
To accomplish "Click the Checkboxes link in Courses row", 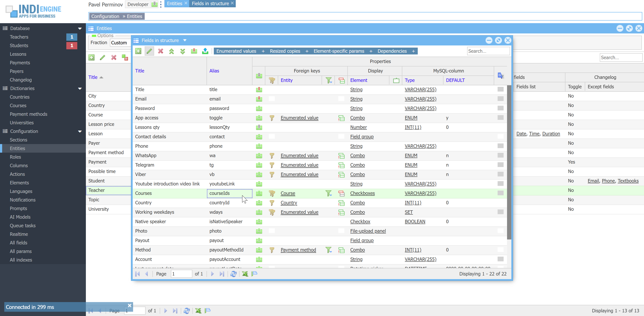I will pyautogui.click(x=362, y=193).
